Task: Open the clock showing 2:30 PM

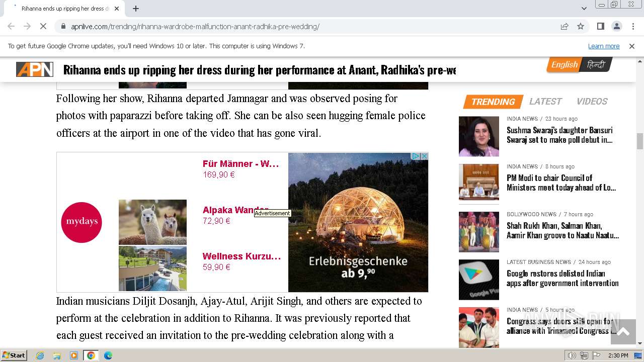Action: [x=618, y=355]
